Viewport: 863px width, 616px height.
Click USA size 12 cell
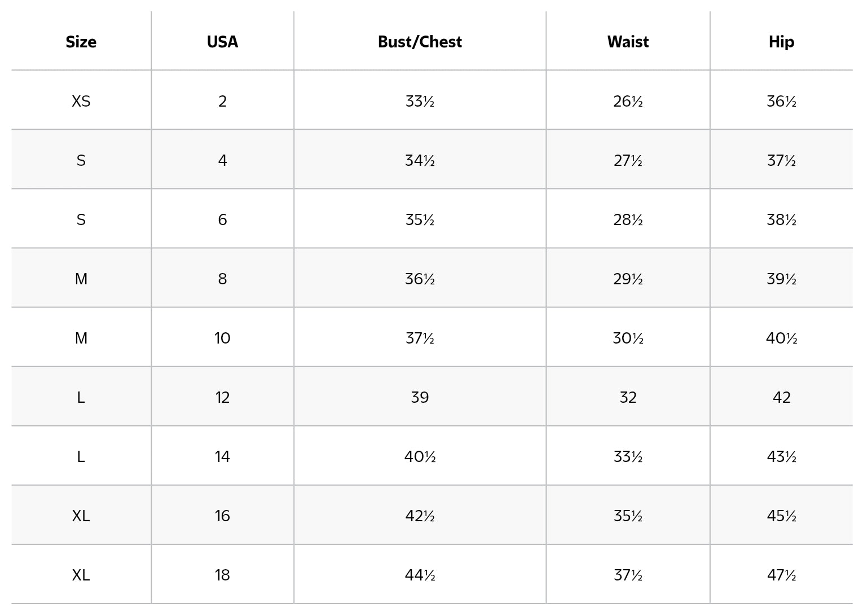pos(222,397)
